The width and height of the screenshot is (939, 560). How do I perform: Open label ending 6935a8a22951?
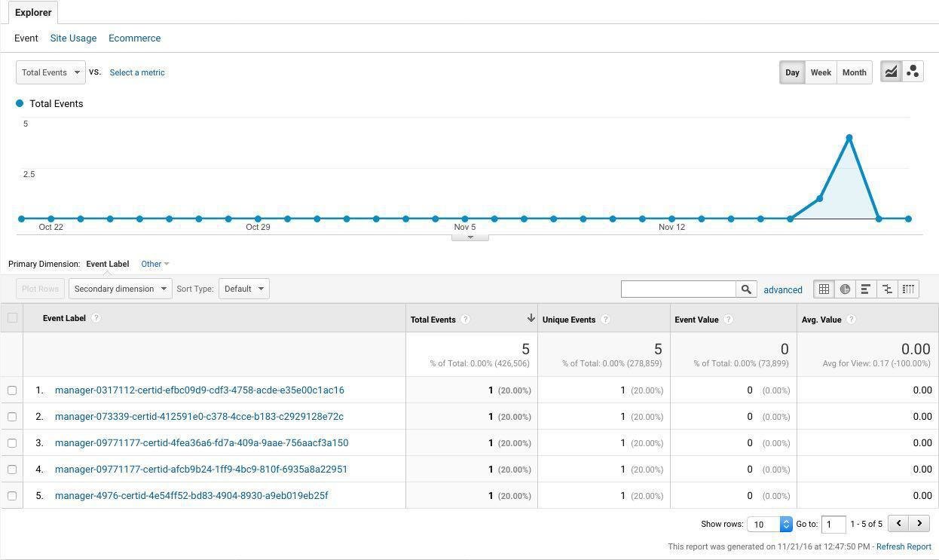coord(201,470)
